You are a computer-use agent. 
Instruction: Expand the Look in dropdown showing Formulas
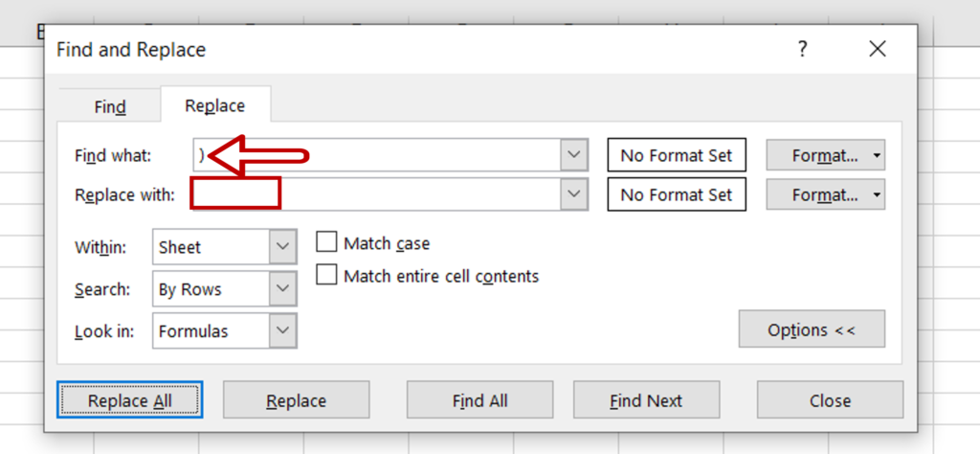coord(283,330)
